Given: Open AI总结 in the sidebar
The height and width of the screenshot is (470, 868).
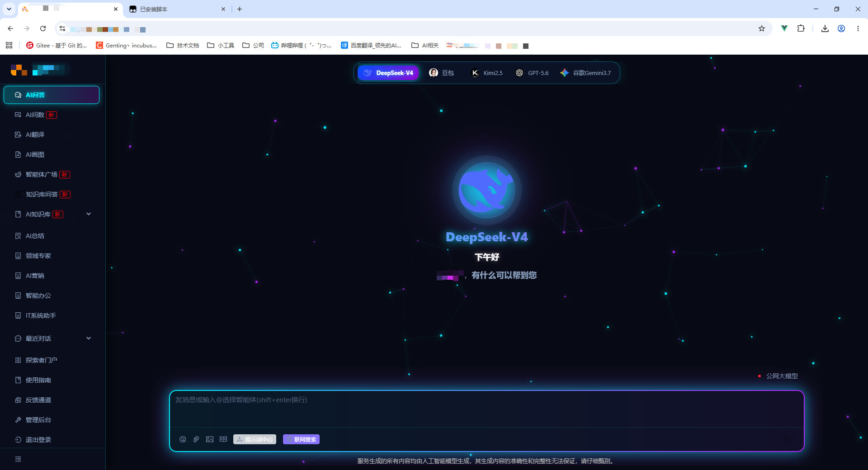Looking at the screenshot, I should tap(52, 236).
